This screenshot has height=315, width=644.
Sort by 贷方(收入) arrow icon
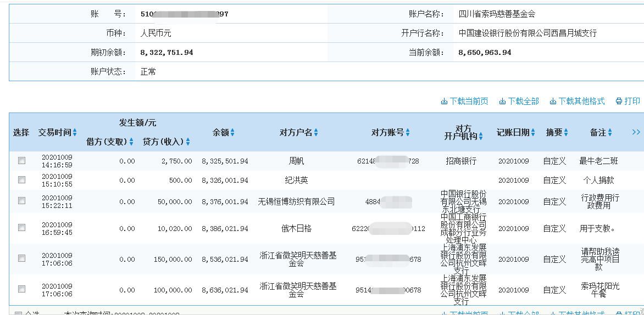coord(188,142)
